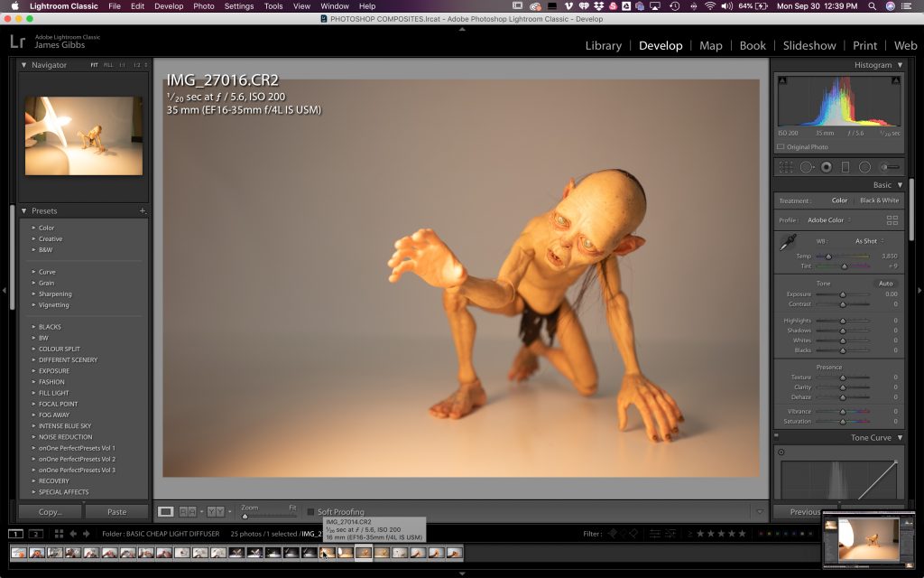The image size is (924, 578).
Task: Collapse the Histogram panel
Action: 900,65
